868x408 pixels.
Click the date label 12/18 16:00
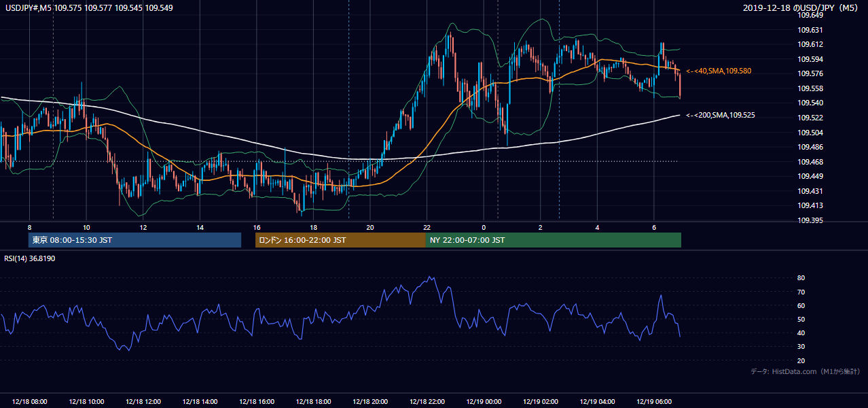(x=257, y=402)
